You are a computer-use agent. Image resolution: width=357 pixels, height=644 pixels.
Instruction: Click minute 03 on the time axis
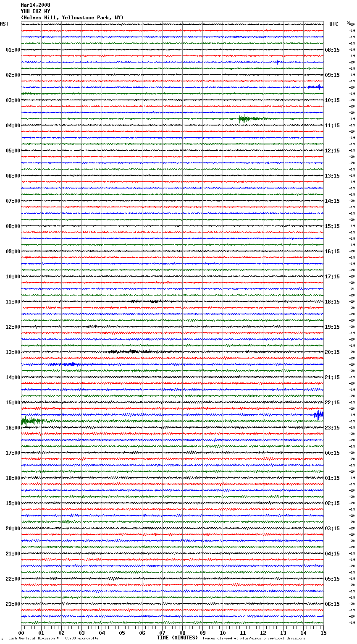pos(81,633)
